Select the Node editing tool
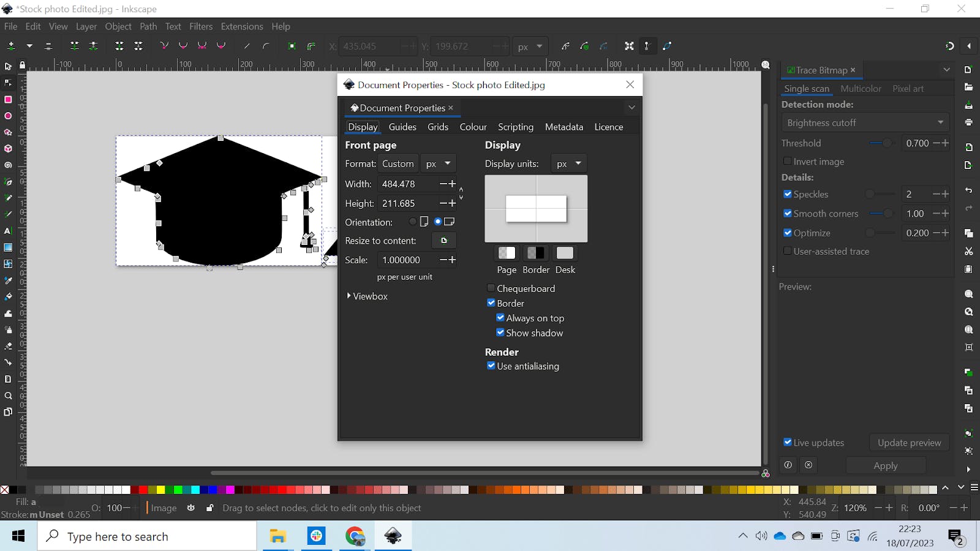This screenshot has width=980, height=551. (x=8, y=83)
